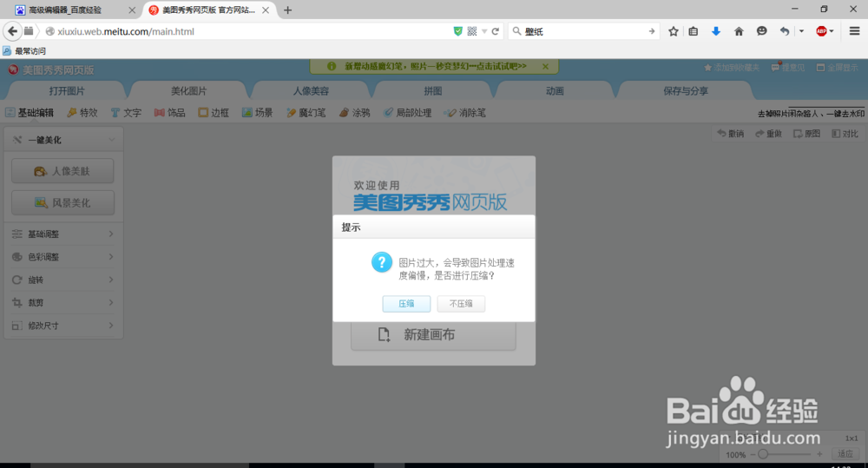Click the 原图 original image button

pos(806,134)
